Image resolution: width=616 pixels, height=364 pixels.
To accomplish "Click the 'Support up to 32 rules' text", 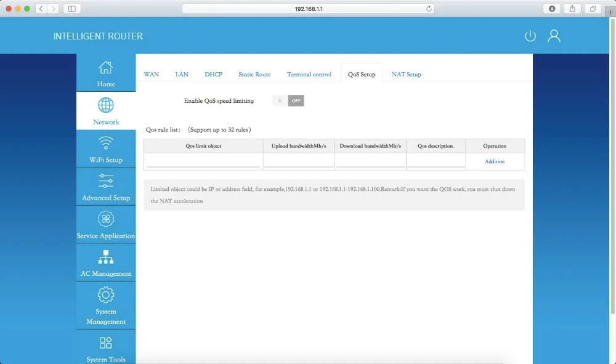I will (219, 129).
